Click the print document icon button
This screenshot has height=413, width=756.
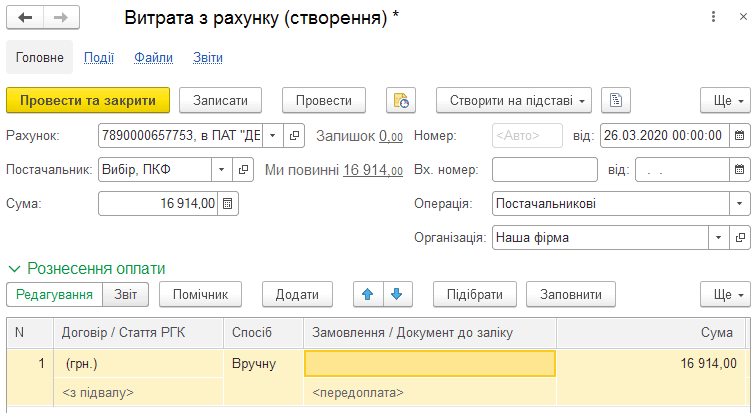pos(616,100)
